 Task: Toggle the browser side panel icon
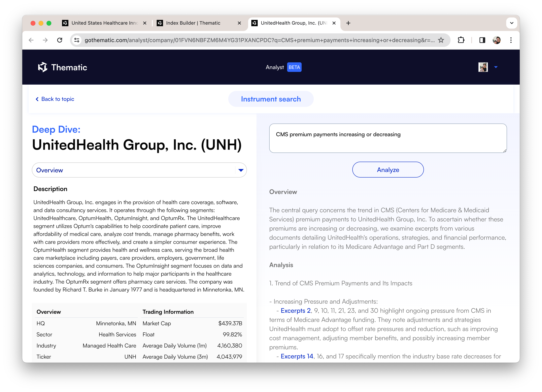(482, 40)
